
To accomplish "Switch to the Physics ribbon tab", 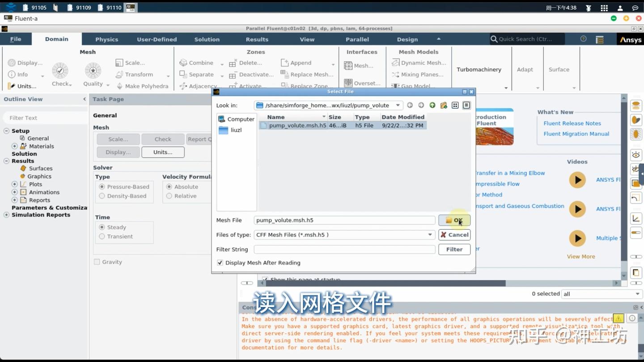I will coord(106,39).
